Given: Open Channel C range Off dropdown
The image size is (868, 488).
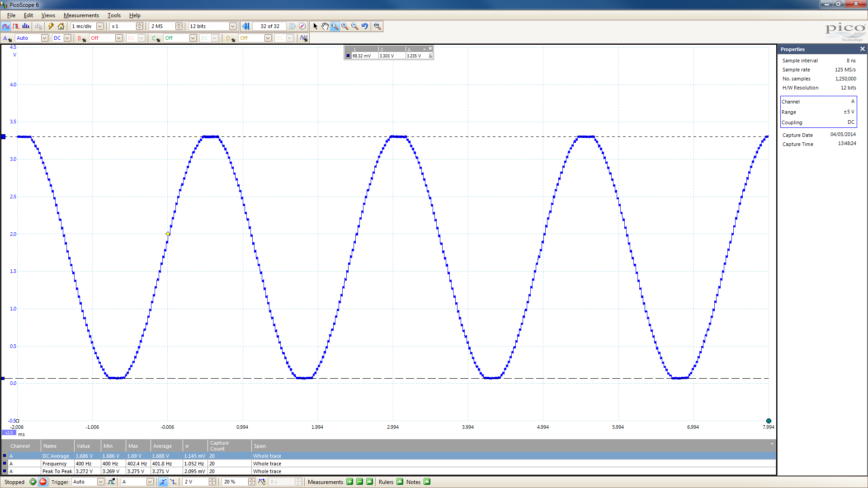Looking at the screenshot, I should 193,38.
